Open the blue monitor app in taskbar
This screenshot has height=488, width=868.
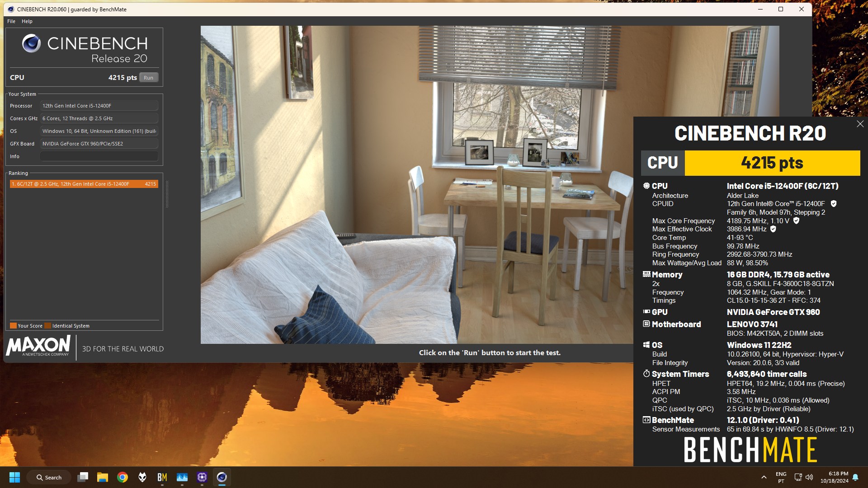182,477
